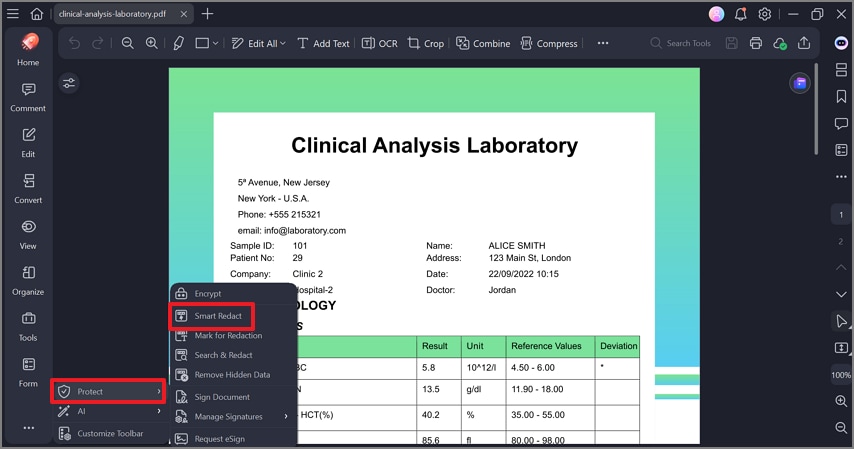This screenshot has width=854, height=449.
Task: Expand Manage Signatures submenu
Action: (x=233, y=417)
